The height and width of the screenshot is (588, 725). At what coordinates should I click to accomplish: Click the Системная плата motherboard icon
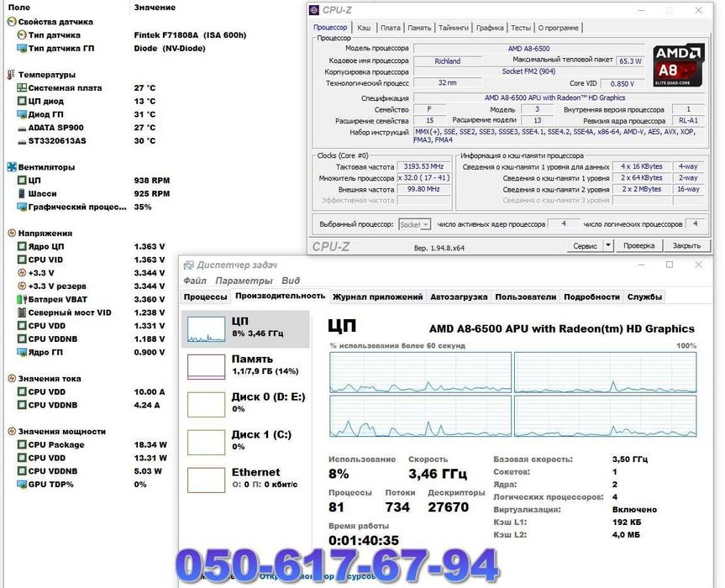(21, 88)
